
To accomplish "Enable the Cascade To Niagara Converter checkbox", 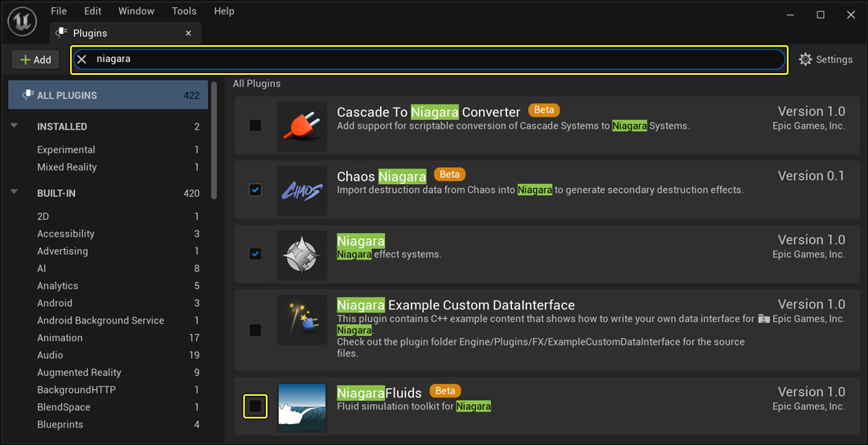I will [x=255, y=125].
